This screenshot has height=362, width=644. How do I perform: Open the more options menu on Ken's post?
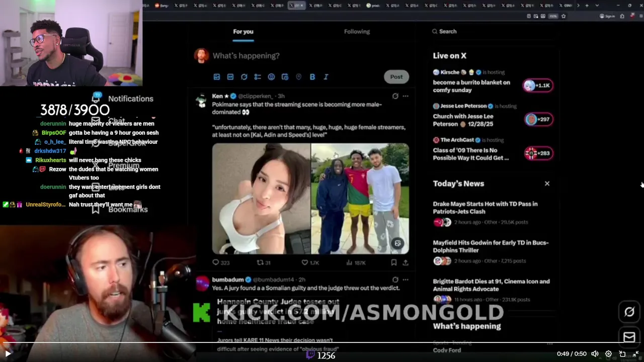tap(406, 96)
